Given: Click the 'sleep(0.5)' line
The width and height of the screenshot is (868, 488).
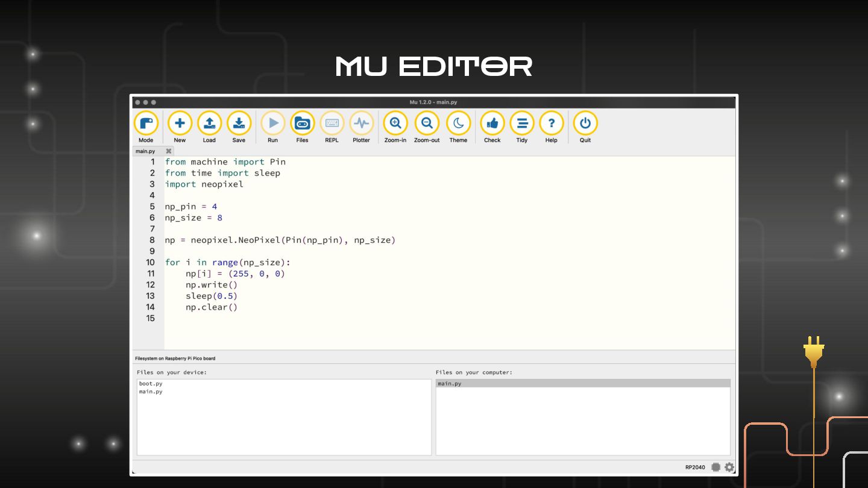Looking at the screenshot, I should pos(212,296).
